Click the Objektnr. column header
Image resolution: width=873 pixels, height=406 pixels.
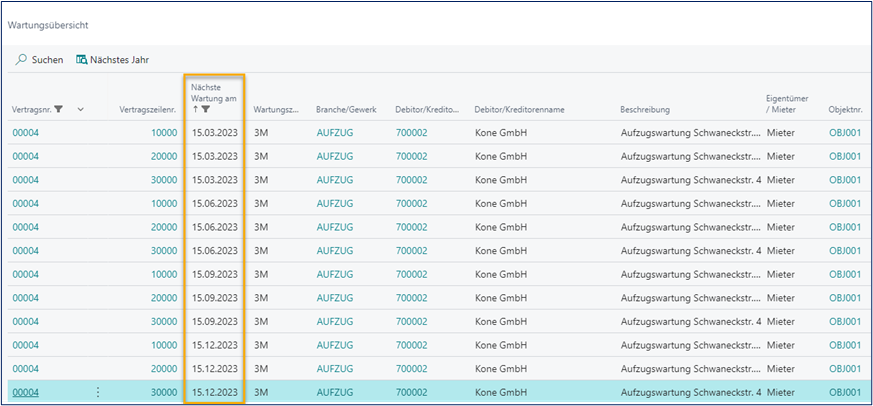pos(845,110)
